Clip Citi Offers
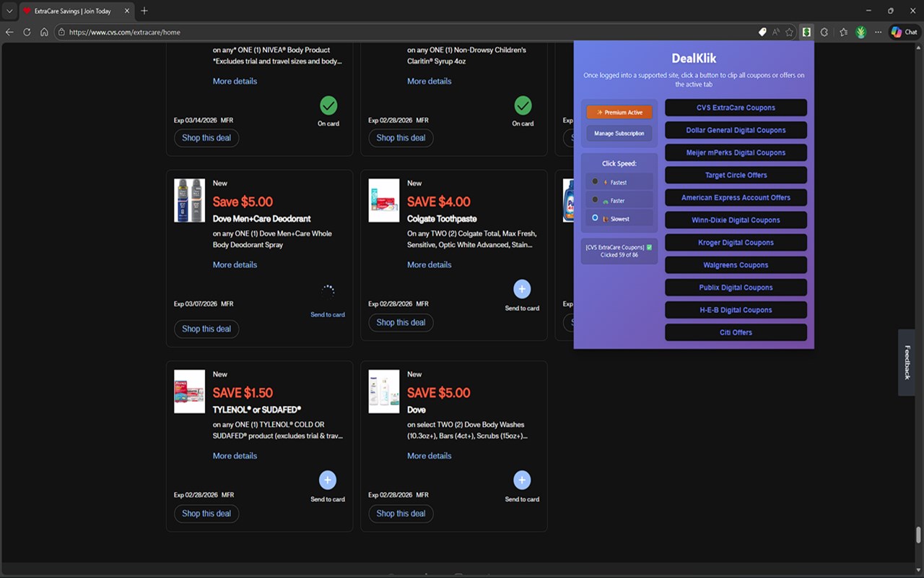The width and height of the screenshot is (924, 578). pos(736,332)
